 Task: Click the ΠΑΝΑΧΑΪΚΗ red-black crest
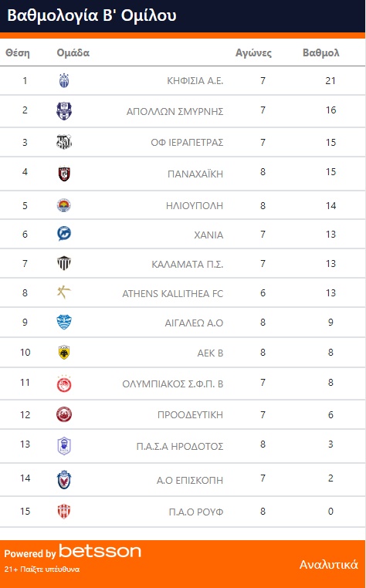pos(64,174)
